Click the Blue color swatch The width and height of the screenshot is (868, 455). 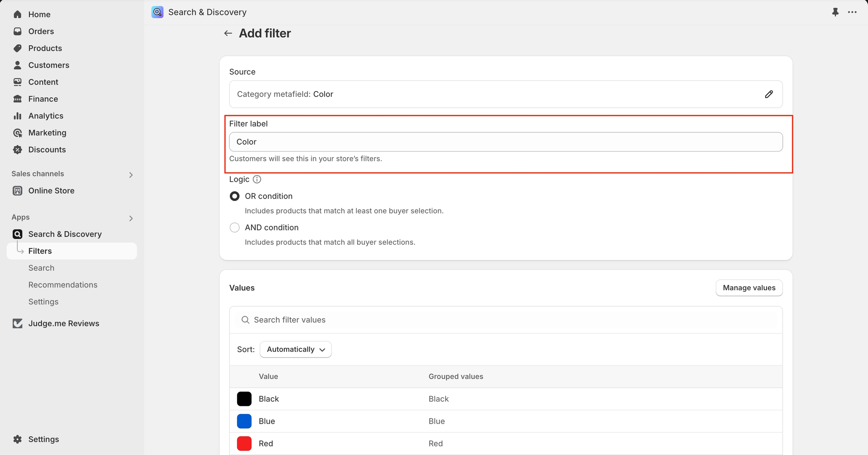pos(244,421)
